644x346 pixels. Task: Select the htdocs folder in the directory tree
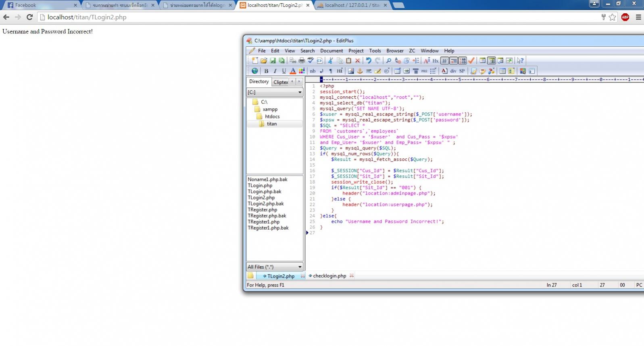[x=272, y=116]
